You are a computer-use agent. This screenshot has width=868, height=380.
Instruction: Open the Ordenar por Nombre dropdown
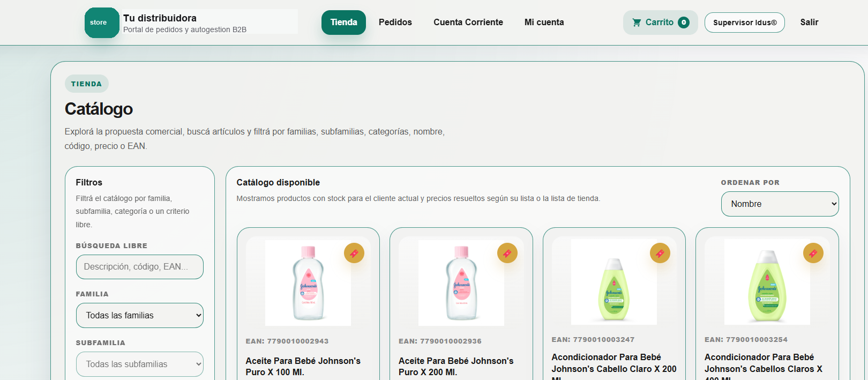click(x=780, y=204)
